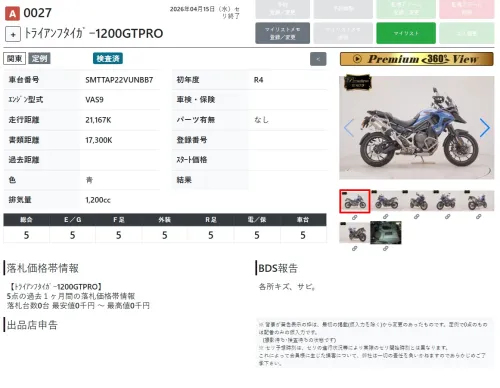
Task: Select the second bike thumbnail
Action: click(386, 201)
